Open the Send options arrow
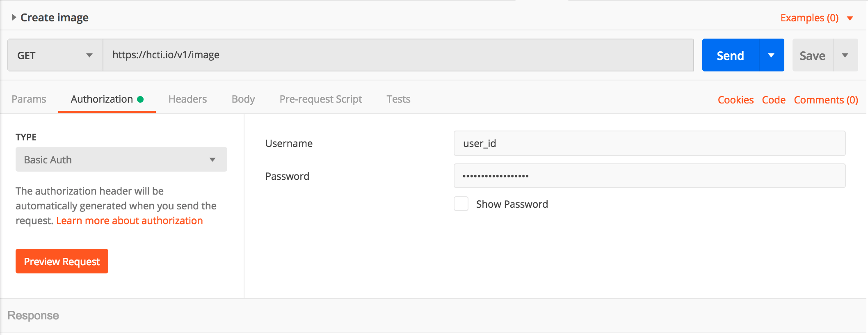Screen dimensions: 868x335 (772, 55)
